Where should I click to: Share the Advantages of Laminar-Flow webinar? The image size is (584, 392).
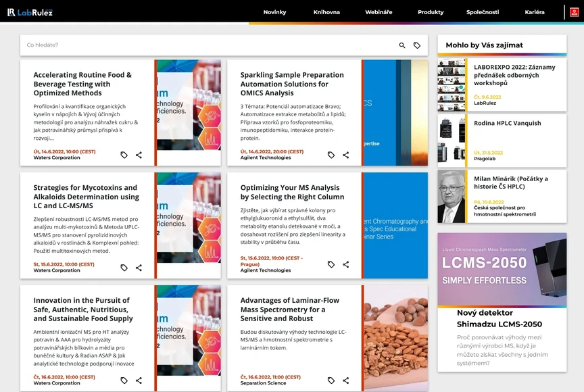pos(345,381)
